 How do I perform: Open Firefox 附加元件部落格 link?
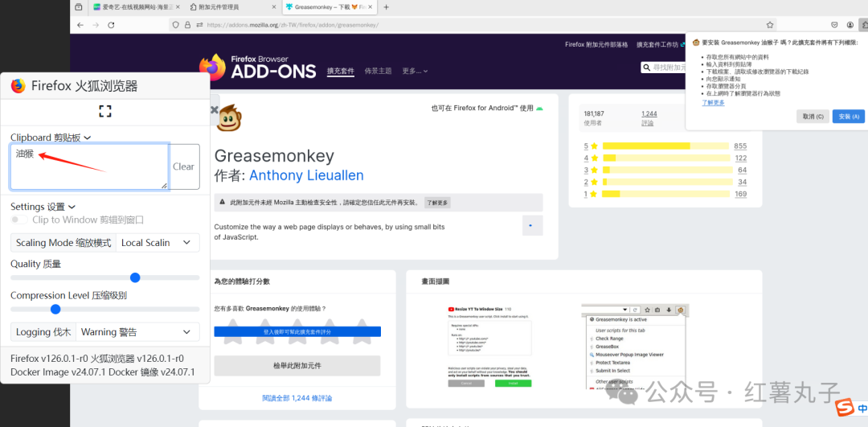point(596,44)
